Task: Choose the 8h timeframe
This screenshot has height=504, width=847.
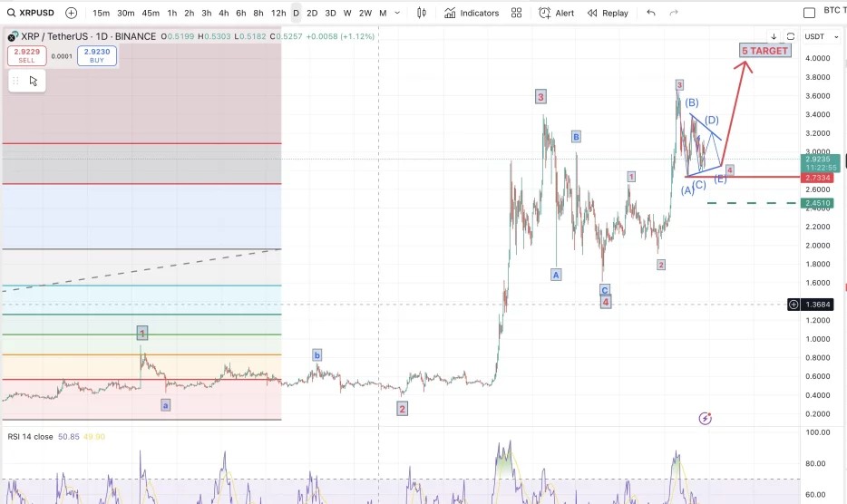Action: click(258, 13)
